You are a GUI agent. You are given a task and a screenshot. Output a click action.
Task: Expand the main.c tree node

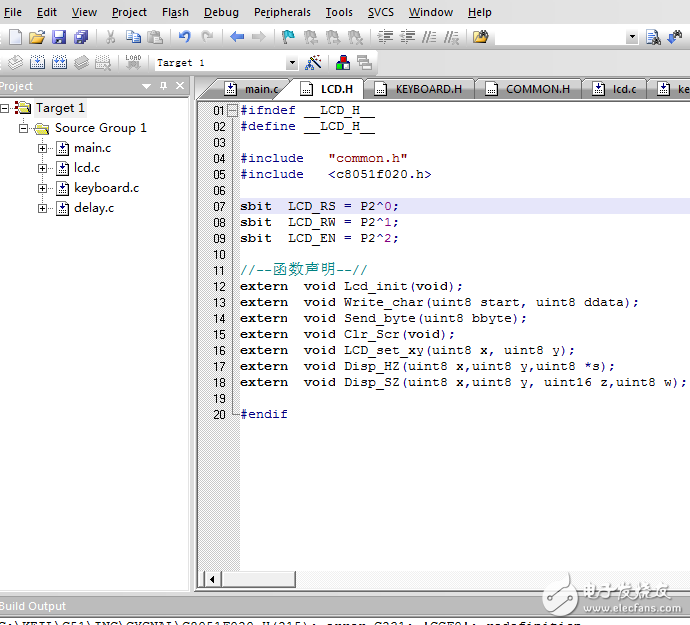point(43,148)
